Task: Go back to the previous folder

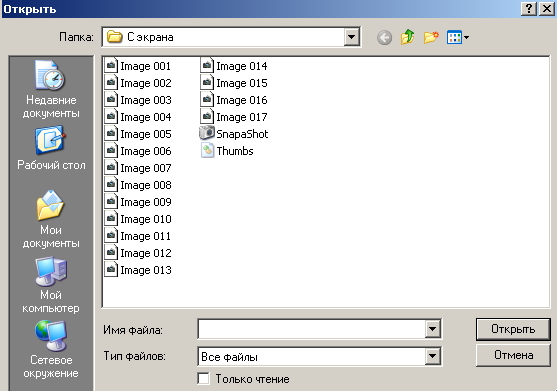Action: [x=384, y=37]
